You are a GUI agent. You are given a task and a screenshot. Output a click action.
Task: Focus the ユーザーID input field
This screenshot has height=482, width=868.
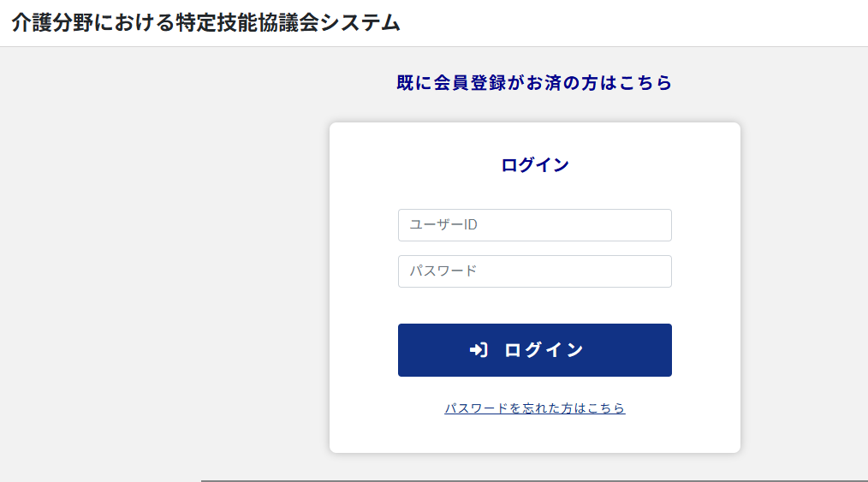tap(535, 224)
